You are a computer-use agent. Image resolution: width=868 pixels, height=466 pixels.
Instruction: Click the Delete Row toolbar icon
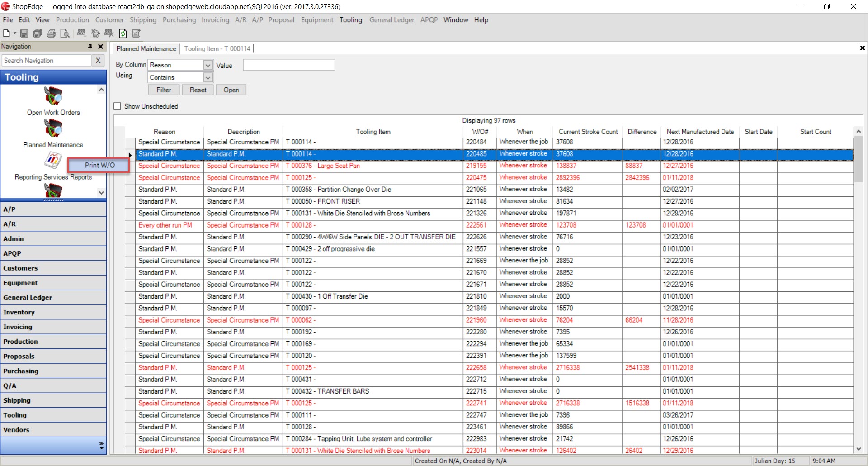[x=109, y=33]
